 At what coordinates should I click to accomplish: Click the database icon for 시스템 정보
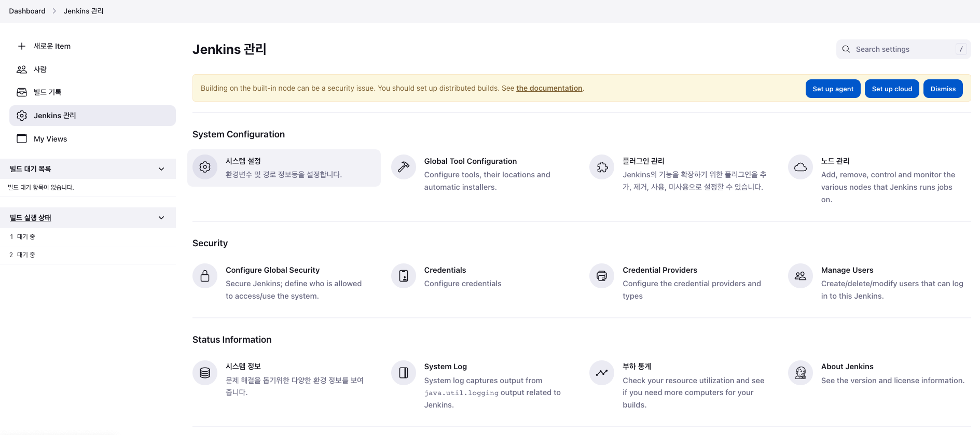[x=205, y=373]
